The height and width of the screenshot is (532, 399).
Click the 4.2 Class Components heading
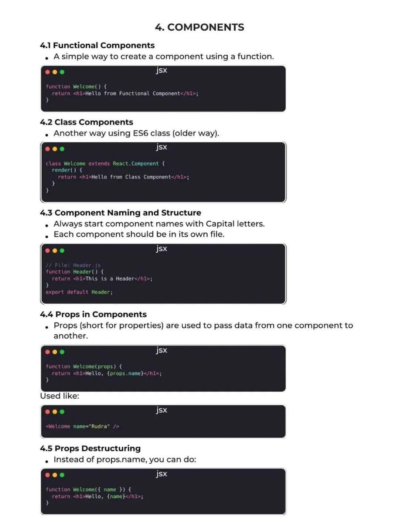(x=86, y=122)
